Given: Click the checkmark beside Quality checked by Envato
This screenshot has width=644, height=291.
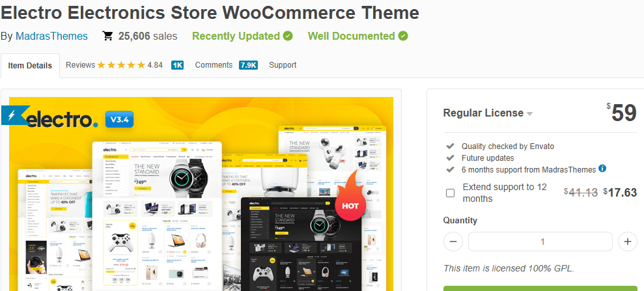Looking at the screenshot, I should 450,146.
